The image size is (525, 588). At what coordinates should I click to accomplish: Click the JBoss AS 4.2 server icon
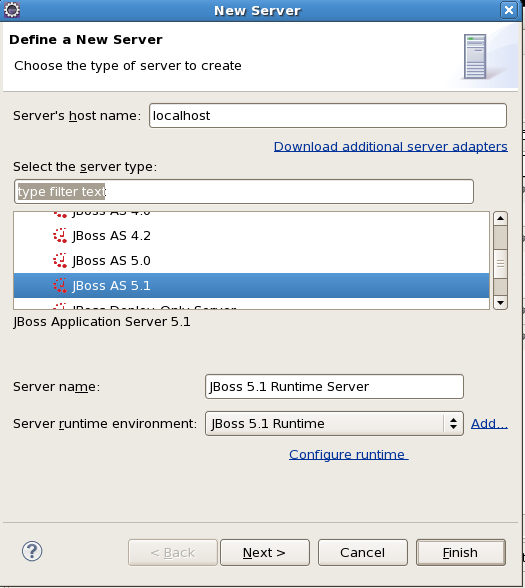coord(60,236)
